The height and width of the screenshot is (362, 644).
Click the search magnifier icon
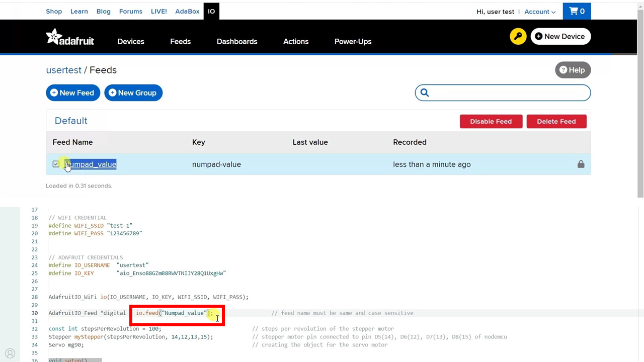coord(424,93)
